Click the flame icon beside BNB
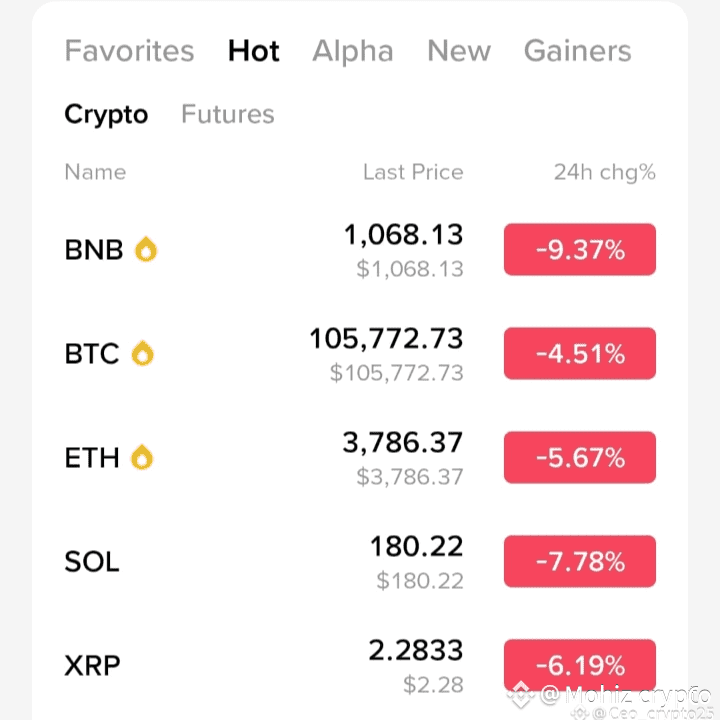 click(146, 249)
